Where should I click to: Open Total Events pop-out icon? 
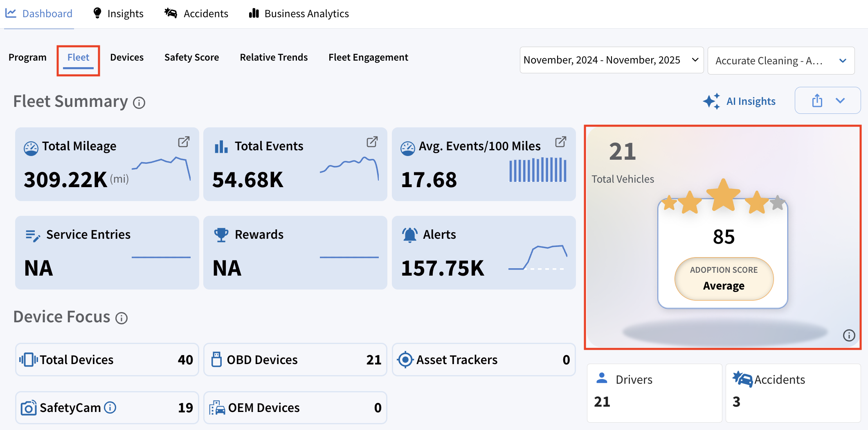click(x=372, y=142)
